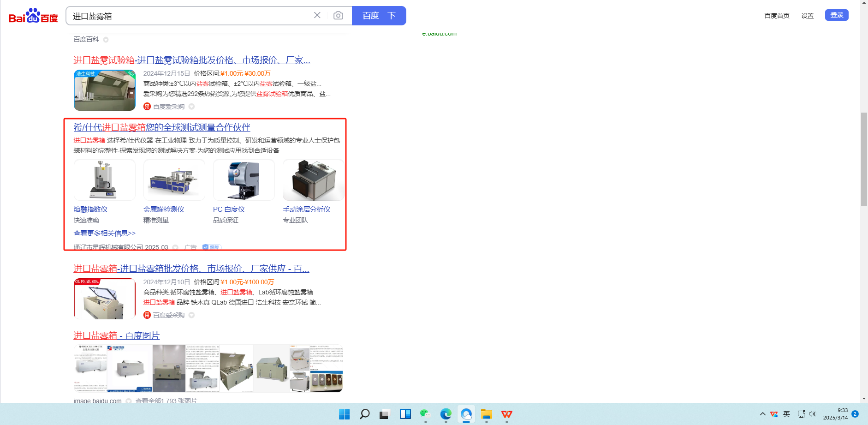Open the clock and date panel
This screenshot has height=425, width=868.
point(835,414)
